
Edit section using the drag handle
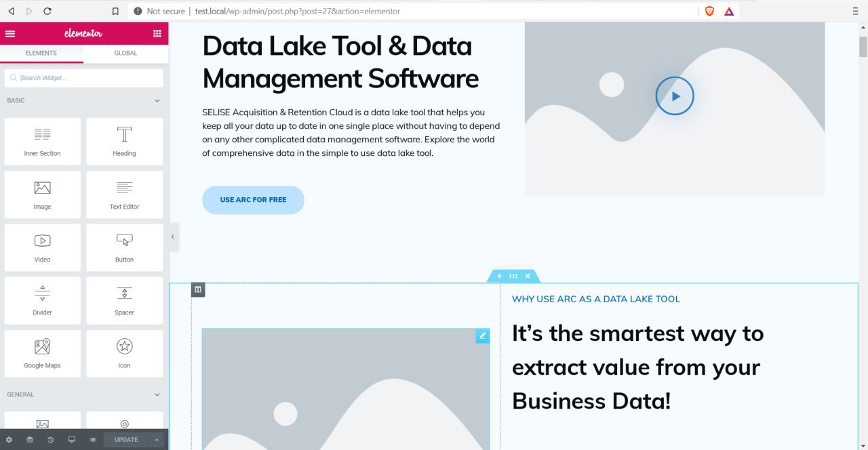[513, 277]
